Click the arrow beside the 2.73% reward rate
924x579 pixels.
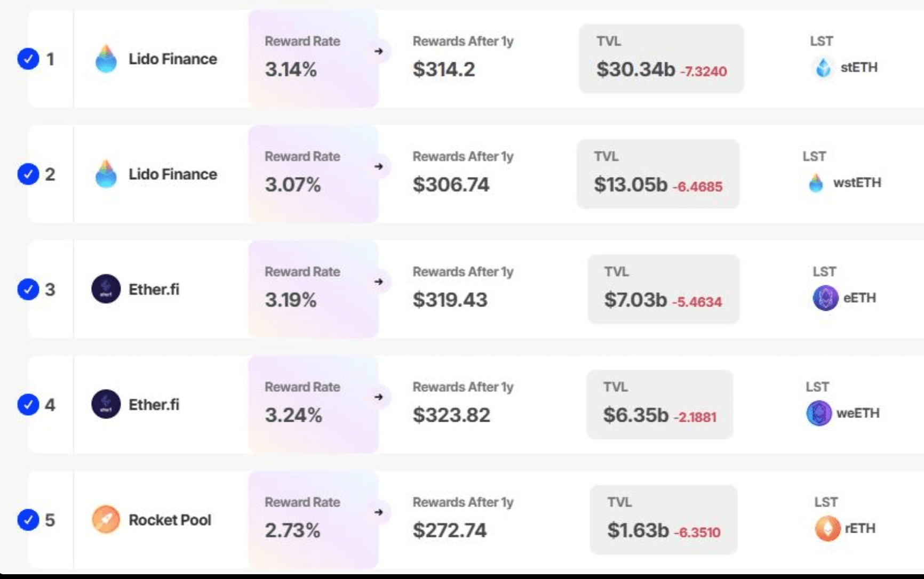(x=379, y=512)
